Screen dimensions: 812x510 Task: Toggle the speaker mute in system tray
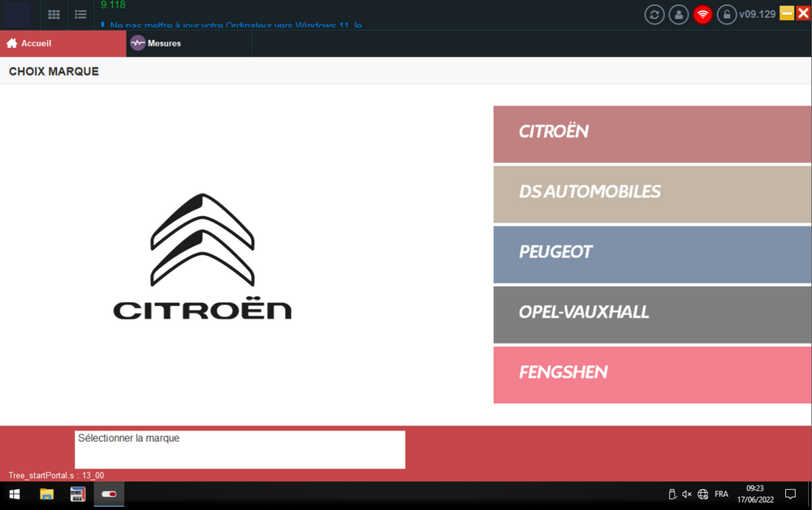coord(687,494)
